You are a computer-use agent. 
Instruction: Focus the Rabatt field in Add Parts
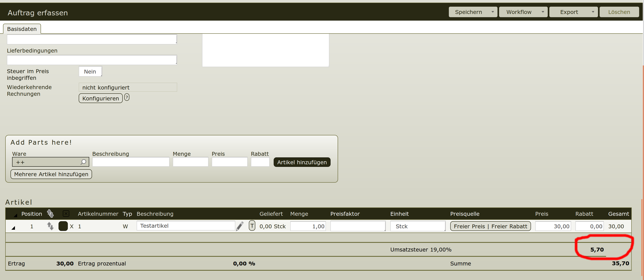click(260, 162)
